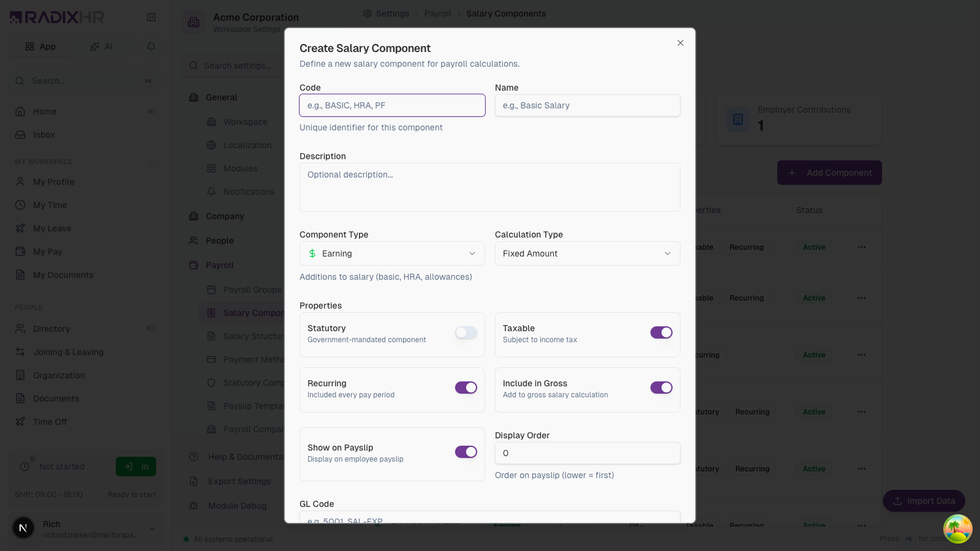Open Export Settings link
The width and height of the screenshot is (980, 551).
(x=239, y=481)
